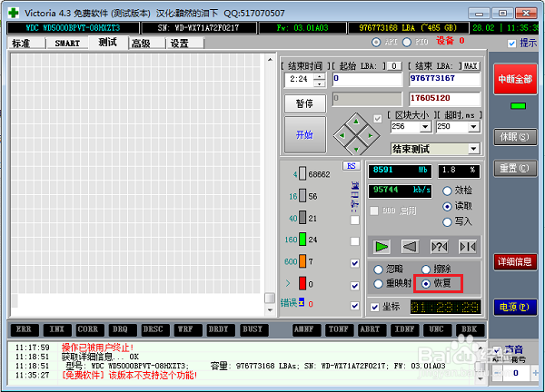Click the 电源(P) button
The image size is (545, 392).
pos(515,308)
